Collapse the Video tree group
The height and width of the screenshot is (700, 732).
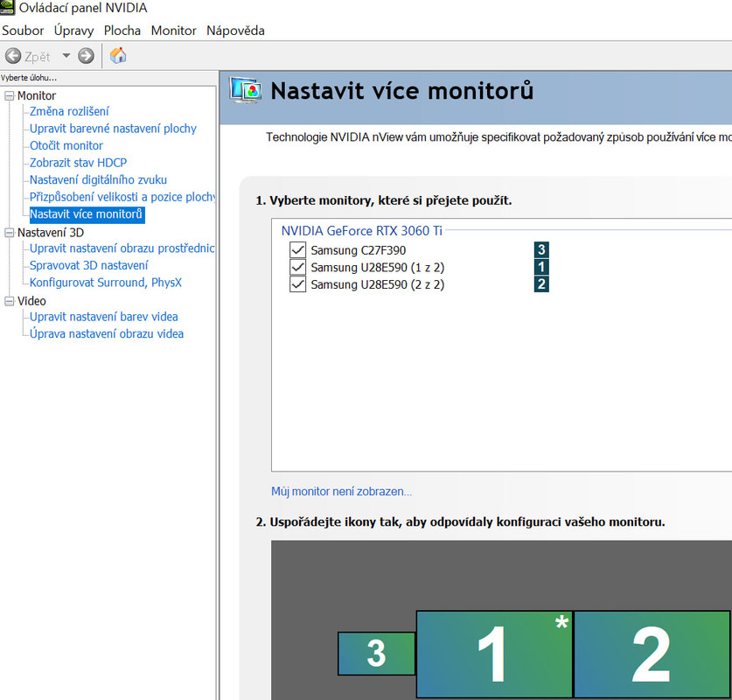pos(10,301)
